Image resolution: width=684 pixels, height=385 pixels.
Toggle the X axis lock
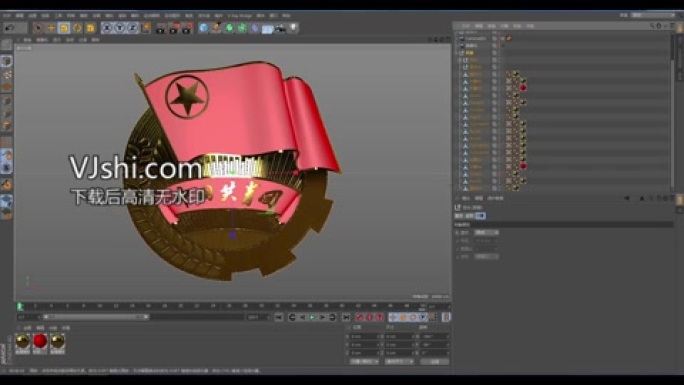(107, 28)
